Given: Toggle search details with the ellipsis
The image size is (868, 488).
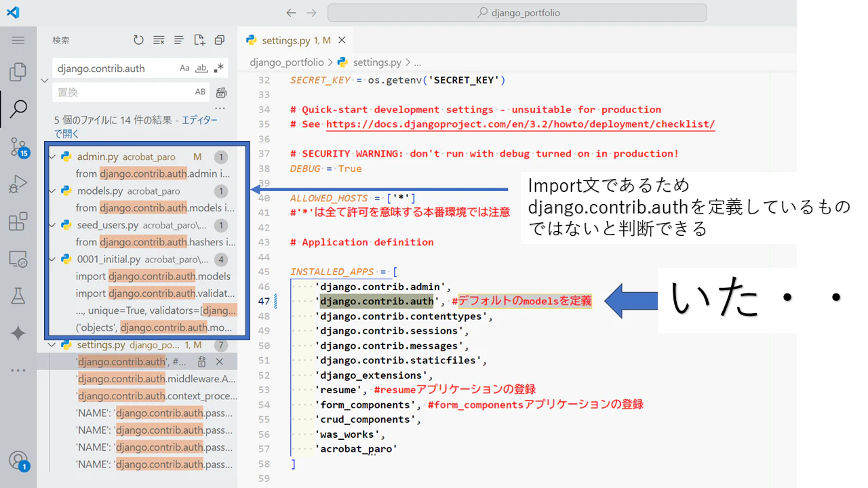Looking at the screenshot, I should [x=220, y=108].
